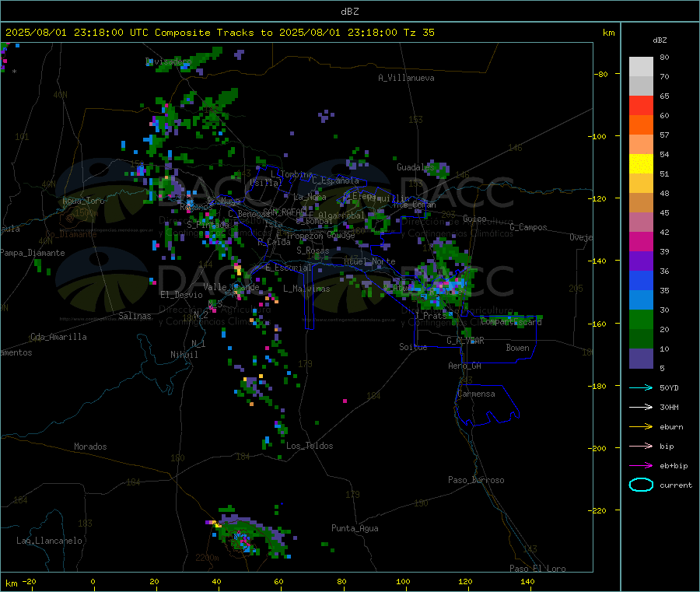Click the Carmensa map label
The height and width of the screenshot is (592, 700).
[476, 394]
